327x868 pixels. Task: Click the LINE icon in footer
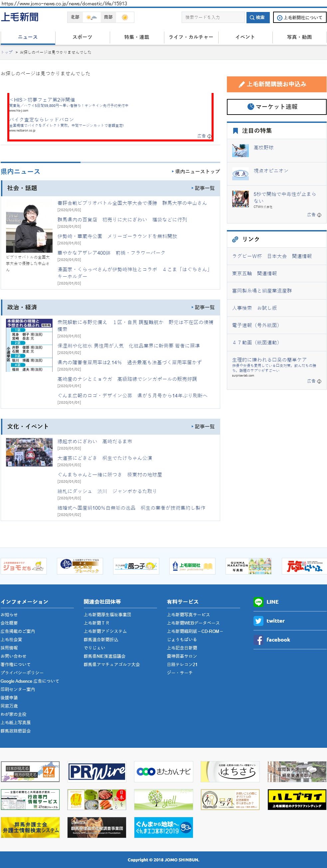tap(258, 601)
